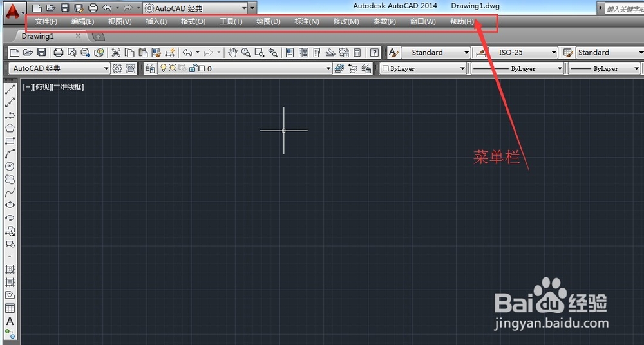The image size is (644, 345).
Task: Click the new drawing tab plus button
Action: 98,37
